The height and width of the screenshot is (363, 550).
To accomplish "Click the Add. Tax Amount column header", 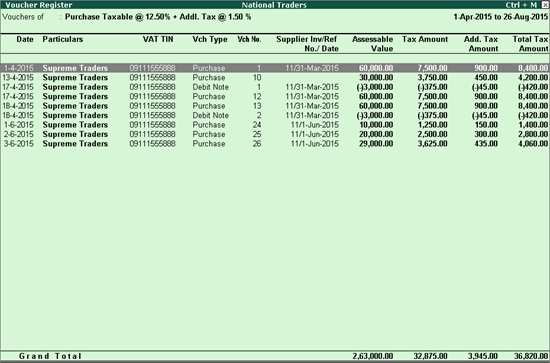I will (481, 44).
